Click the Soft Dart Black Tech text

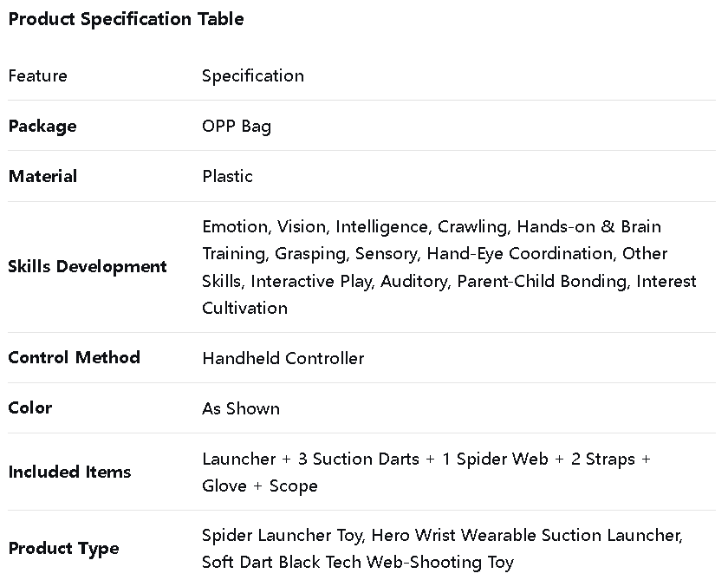[x=283, y=562]
